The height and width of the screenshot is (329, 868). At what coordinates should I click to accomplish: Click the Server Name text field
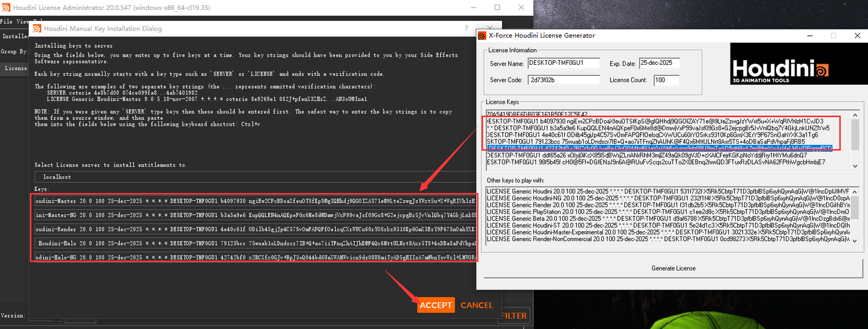(x=563, y=63)
